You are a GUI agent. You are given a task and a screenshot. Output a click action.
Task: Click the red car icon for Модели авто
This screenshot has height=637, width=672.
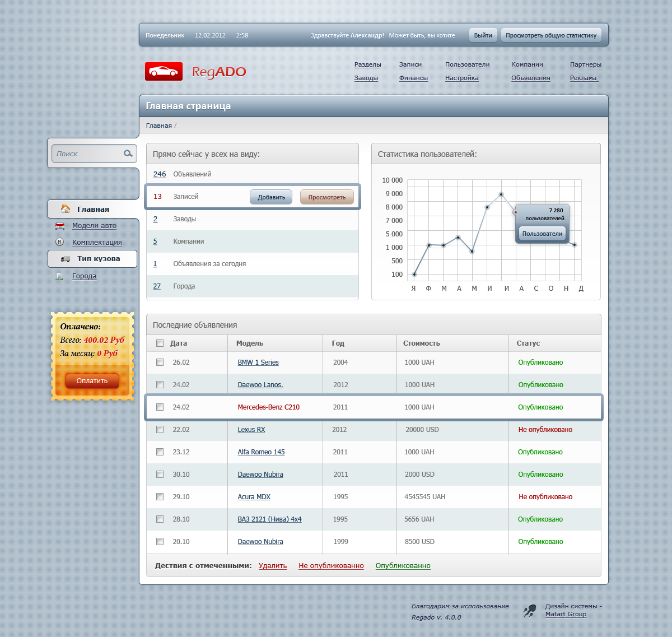tap(60, 226)
